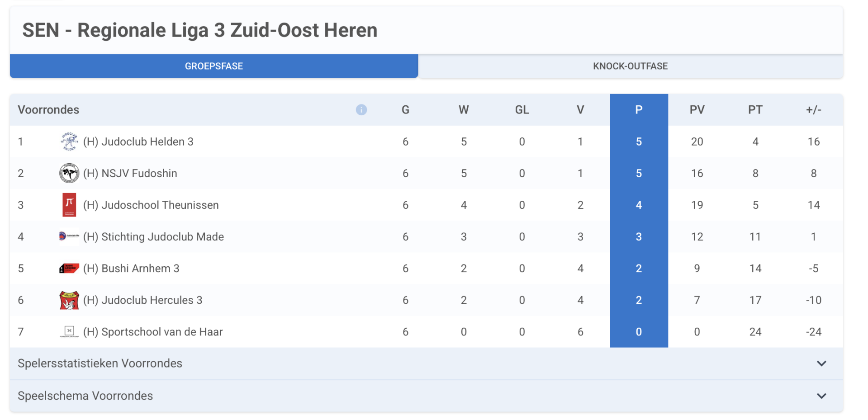
Task: Click the Sportschool van de Haar logo
Action: click(x=69, y=331)
